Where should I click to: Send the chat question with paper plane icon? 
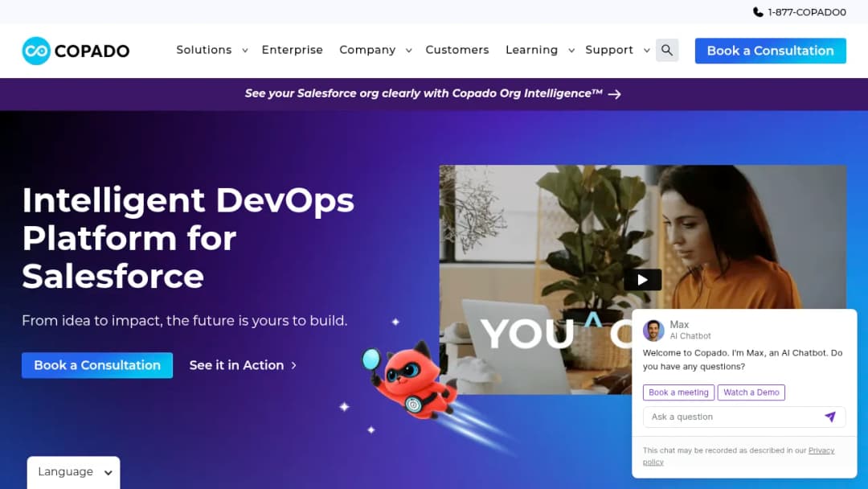[829, 417]
